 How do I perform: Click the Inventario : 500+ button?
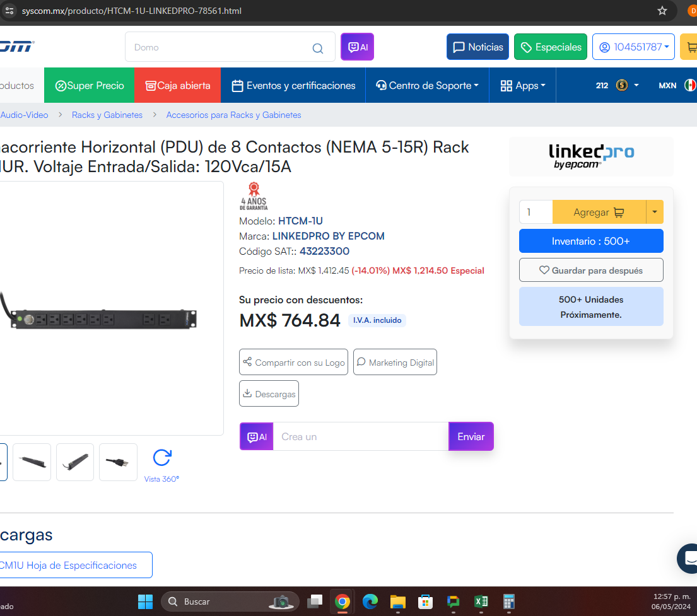591,241
